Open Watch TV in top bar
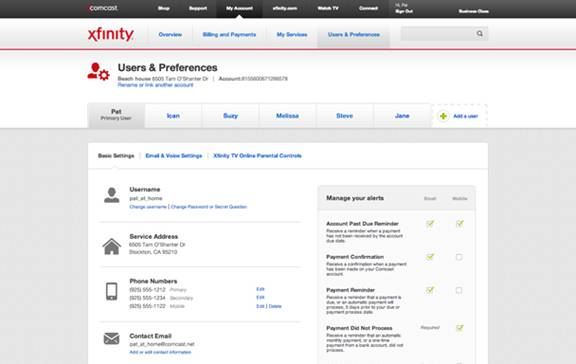Viewport: 576px width, 364px height. (328, 8)
